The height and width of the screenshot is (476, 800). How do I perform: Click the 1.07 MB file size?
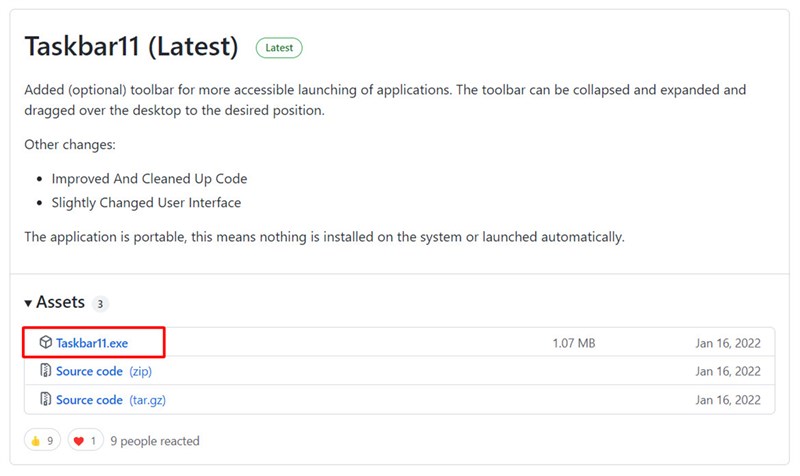coord(573,343)
